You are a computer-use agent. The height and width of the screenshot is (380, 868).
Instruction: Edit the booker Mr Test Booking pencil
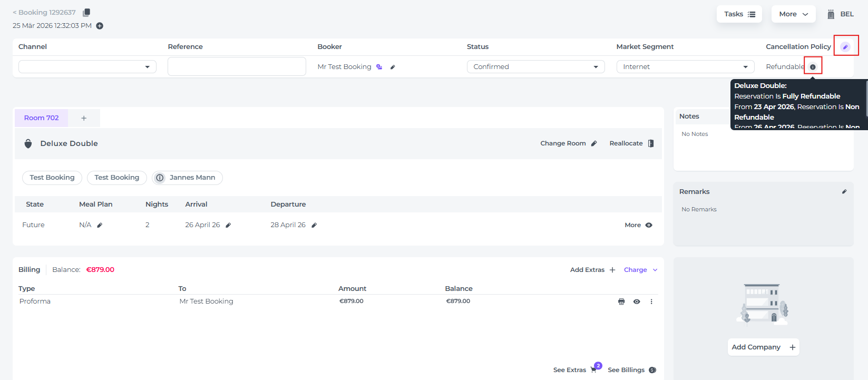click(x=393, y=67)
